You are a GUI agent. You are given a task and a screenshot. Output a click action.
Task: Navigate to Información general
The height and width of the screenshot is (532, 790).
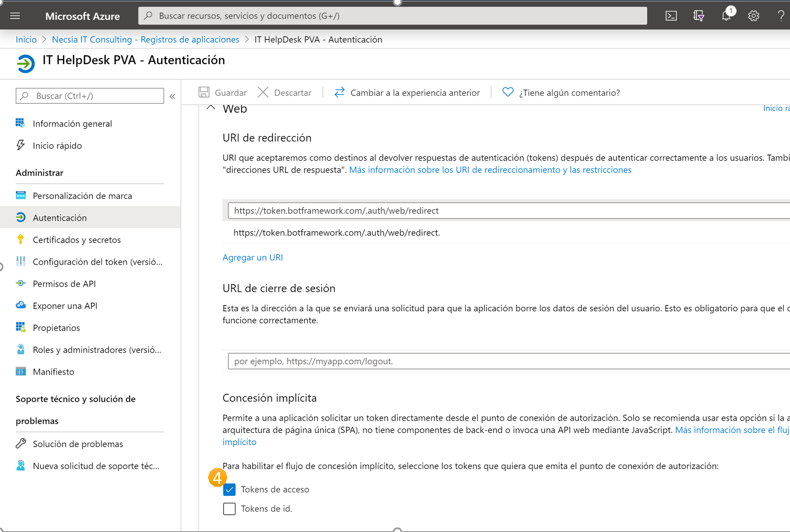tap(72, 123)
